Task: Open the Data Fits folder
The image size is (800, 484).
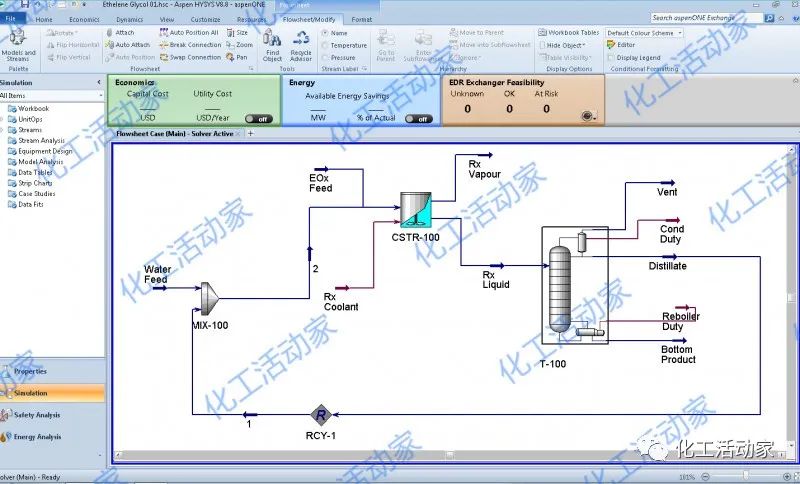Action: [26, 205]
